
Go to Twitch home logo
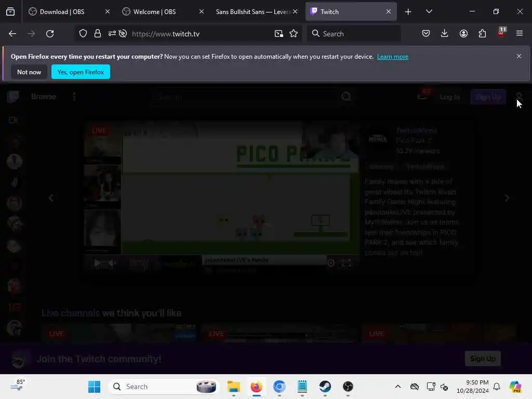[x=13, y=97]
